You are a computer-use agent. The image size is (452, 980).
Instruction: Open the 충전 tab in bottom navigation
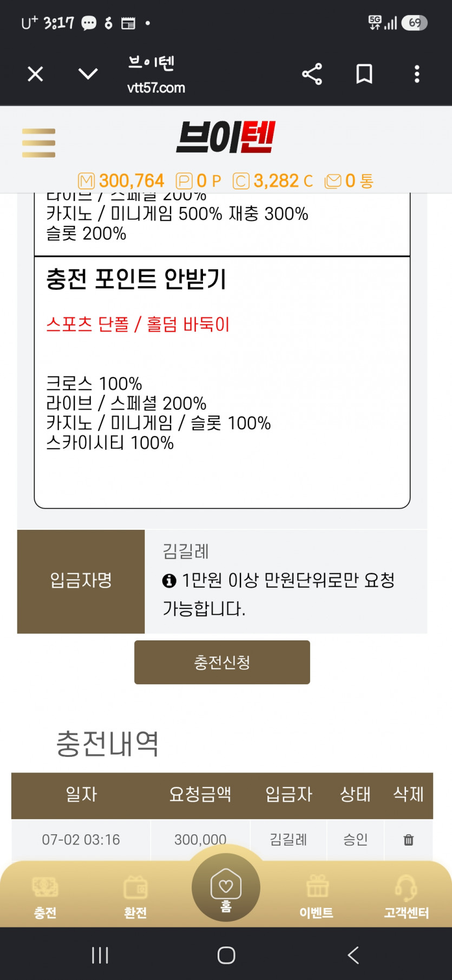click(45, 898)
